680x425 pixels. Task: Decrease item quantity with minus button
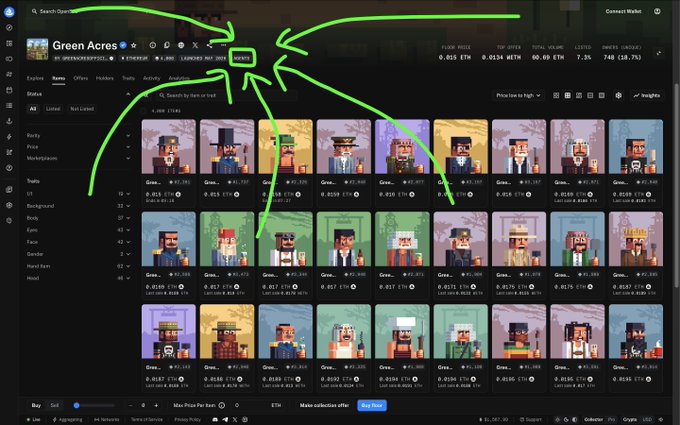[130, 405]
